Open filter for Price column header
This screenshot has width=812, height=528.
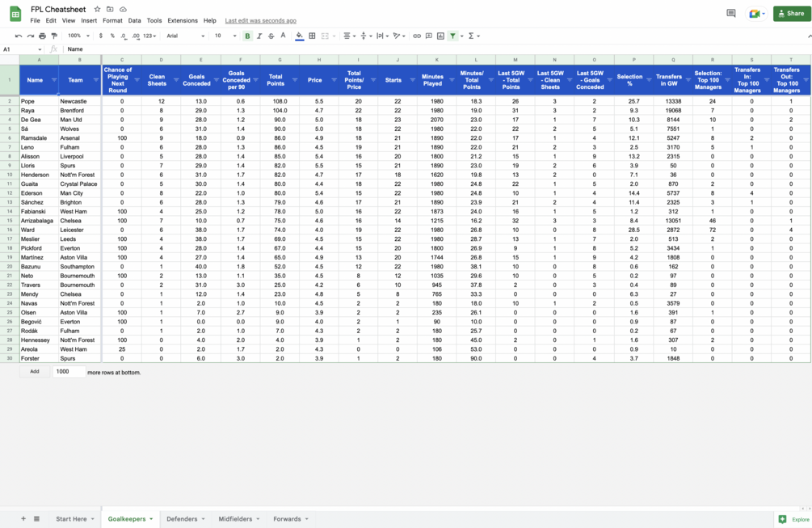click(x=334, y=80)
